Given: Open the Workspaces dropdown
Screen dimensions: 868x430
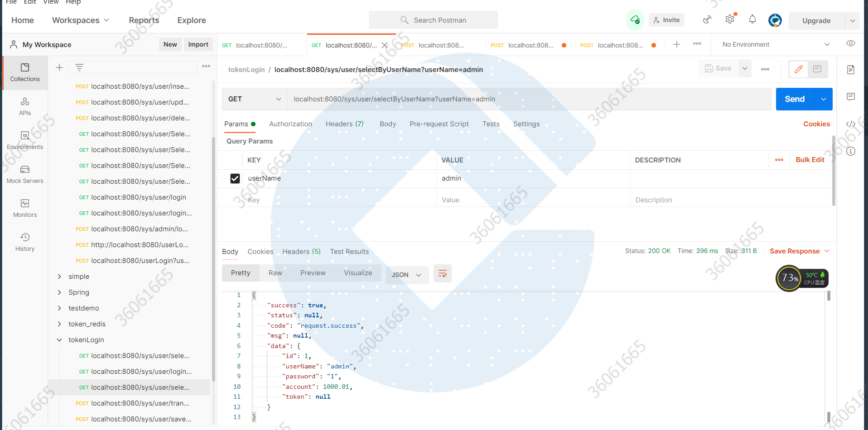Looking at the screenshot, I should [x=81, y=20].
